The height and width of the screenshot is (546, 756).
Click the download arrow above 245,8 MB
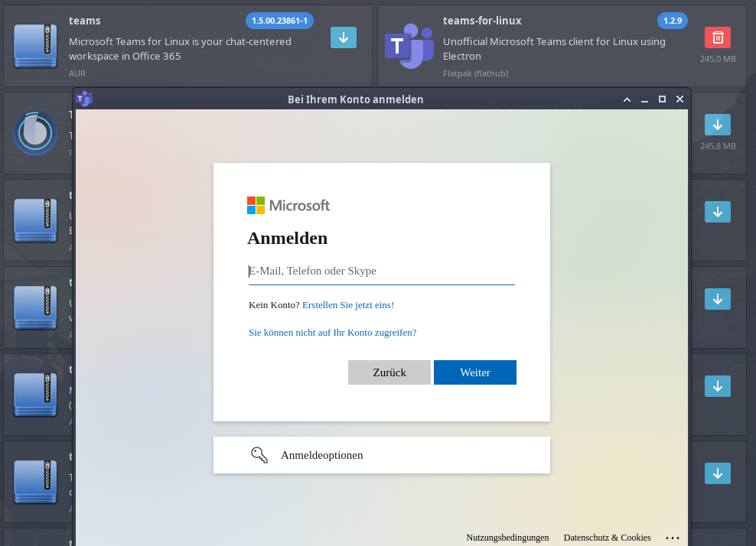[x=718, y=125]
